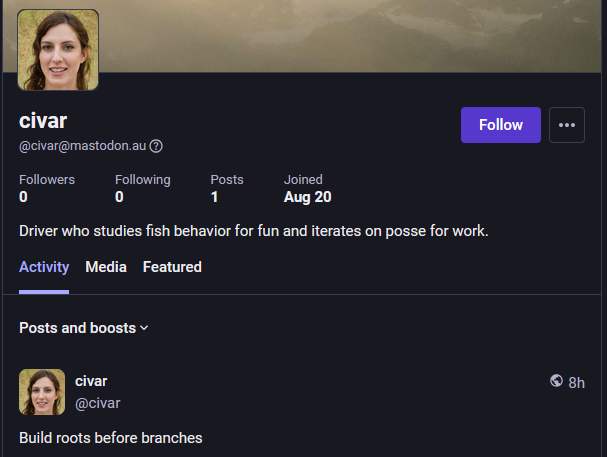Viewport: 607px width, 457px height.
Task: Click the @civar handle on the post
Action: pyautogui.click(x=98, y=403)
